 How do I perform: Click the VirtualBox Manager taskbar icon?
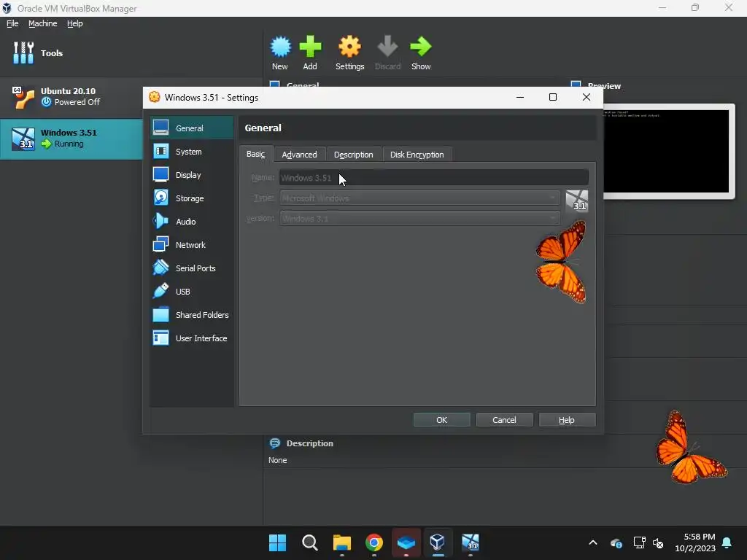click(438, 542)
